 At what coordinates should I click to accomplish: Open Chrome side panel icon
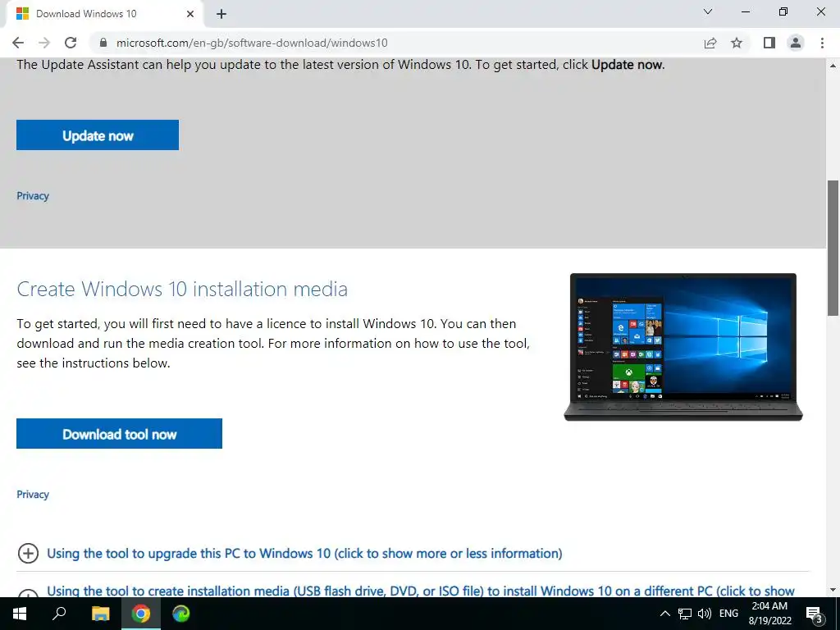coord(769,43)
